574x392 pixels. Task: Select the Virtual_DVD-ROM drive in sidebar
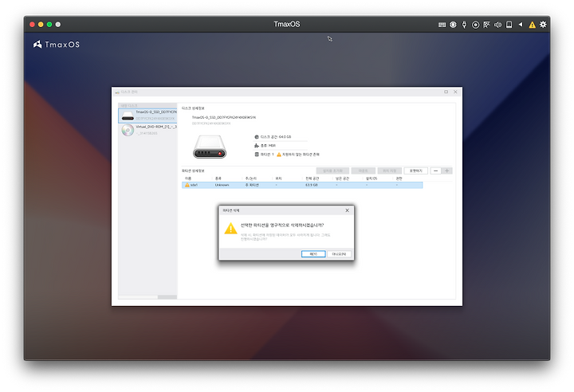[x=148, y=130]
